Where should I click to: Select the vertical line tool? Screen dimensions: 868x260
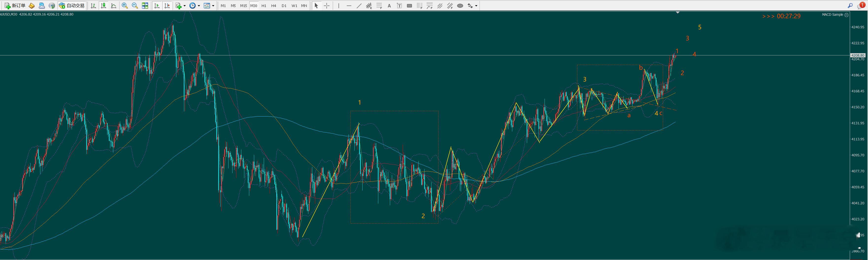[x=339, y=6]
